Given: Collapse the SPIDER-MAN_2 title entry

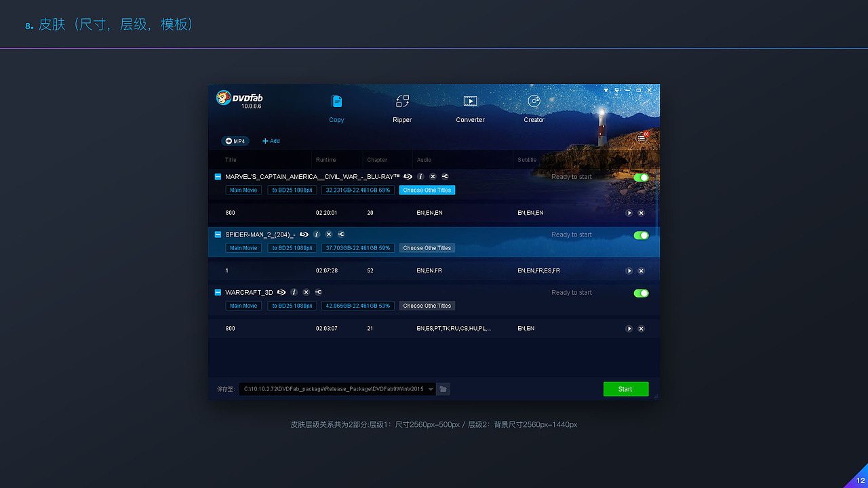Looking at the screenshot, I should (x=218, y=235).
